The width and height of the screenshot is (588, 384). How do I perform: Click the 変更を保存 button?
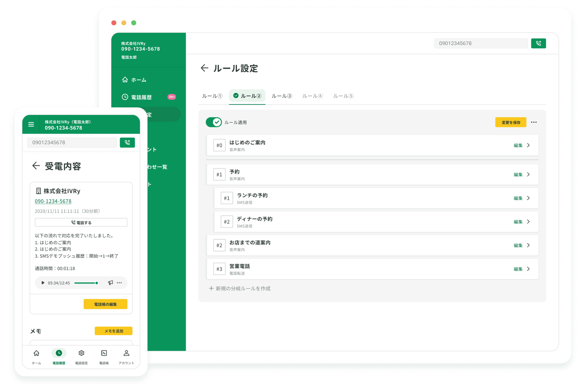[x=511, y=122]
